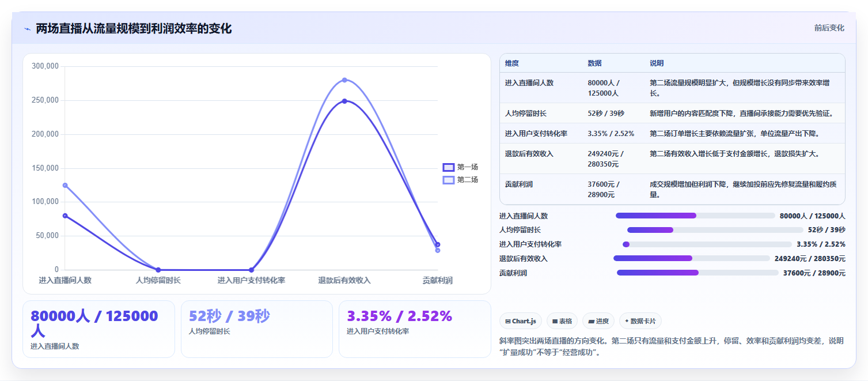This screenshot has width=868, height=381.
Task: Click the 第二场 data point at 进入直播间人数
Action: pos(65,185)
